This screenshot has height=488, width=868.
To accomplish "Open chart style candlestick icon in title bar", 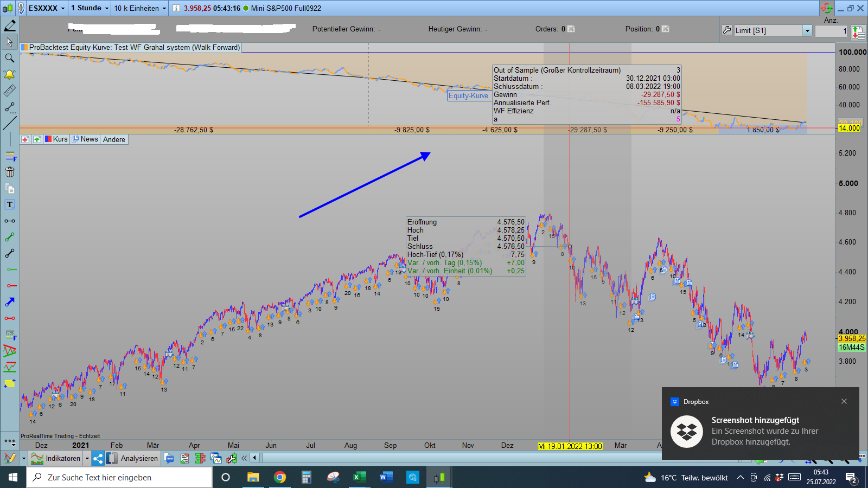I will click(8, 8).
